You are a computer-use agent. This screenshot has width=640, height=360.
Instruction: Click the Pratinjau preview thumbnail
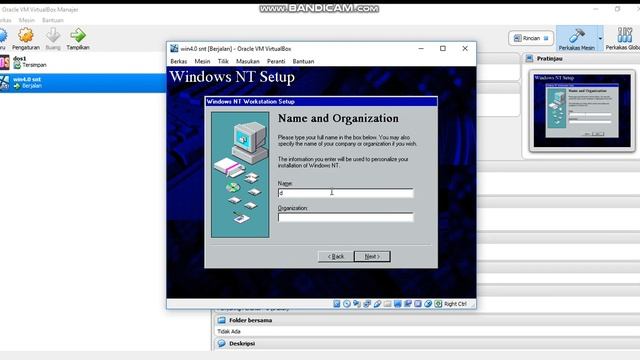coord(582,111)
